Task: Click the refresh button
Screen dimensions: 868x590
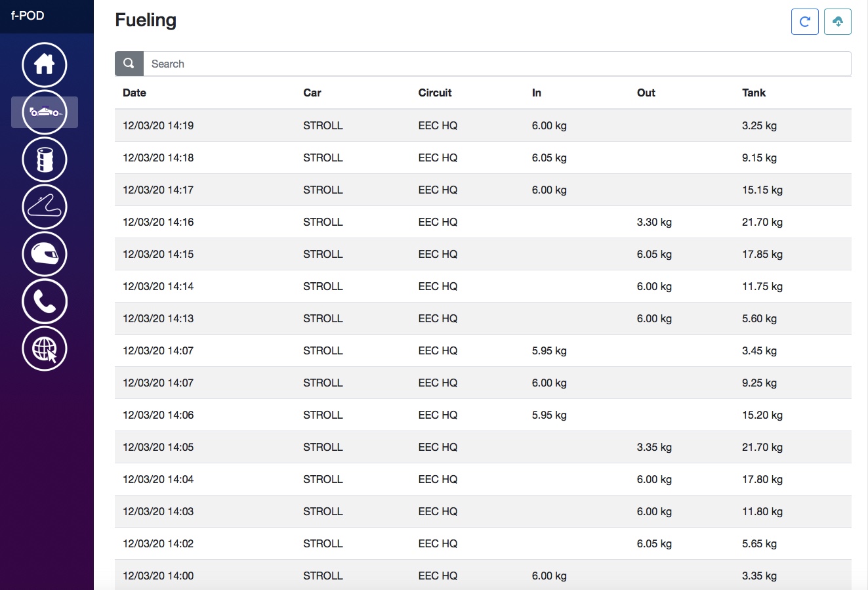Action: click(x=805, y=22)
